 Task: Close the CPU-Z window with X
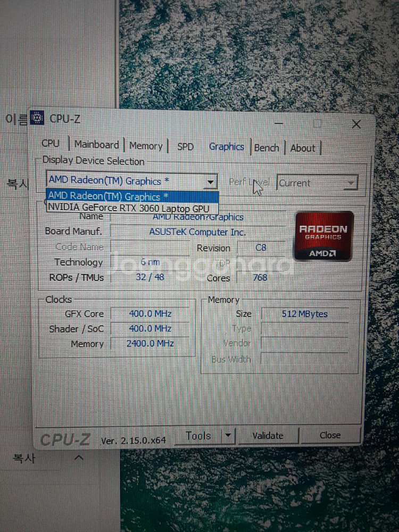point(356,124)
